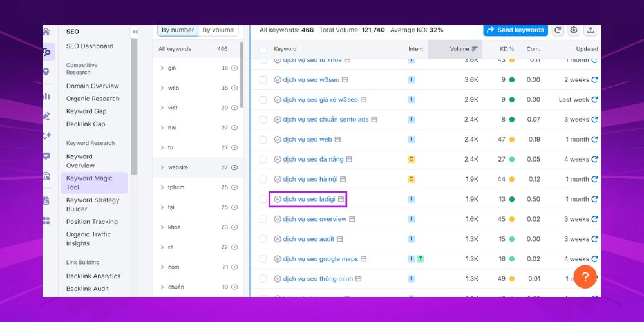The height and width of the screenshot is (322, 644).
Task: Open Domain Overview in sidebar
Action: (x=92, y=86)
